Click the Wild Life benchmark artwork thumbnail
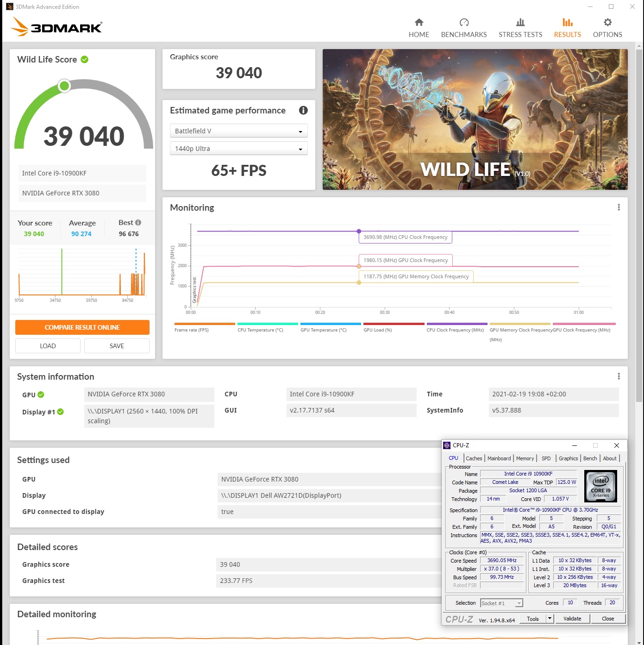Image resolution: width=644 pixels, height=645 pixels. 475,119
